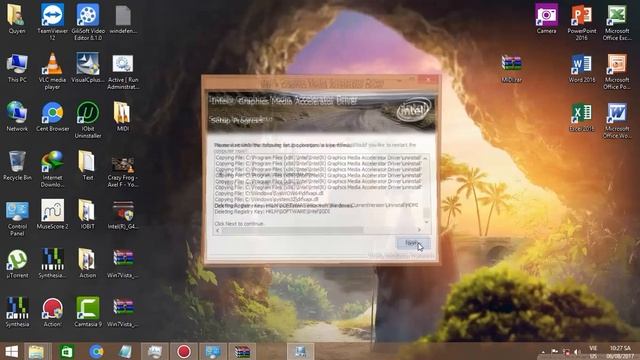Viewport: 640px width, 360px height.
Task: Click Next in the Intel setup dialog
Action: 413,243
